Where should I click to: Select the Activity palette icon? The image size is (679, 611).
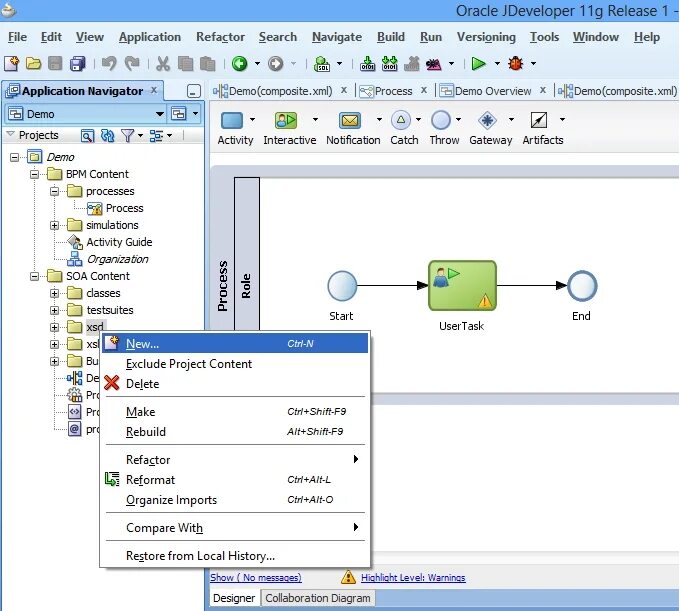click(232, 120)
